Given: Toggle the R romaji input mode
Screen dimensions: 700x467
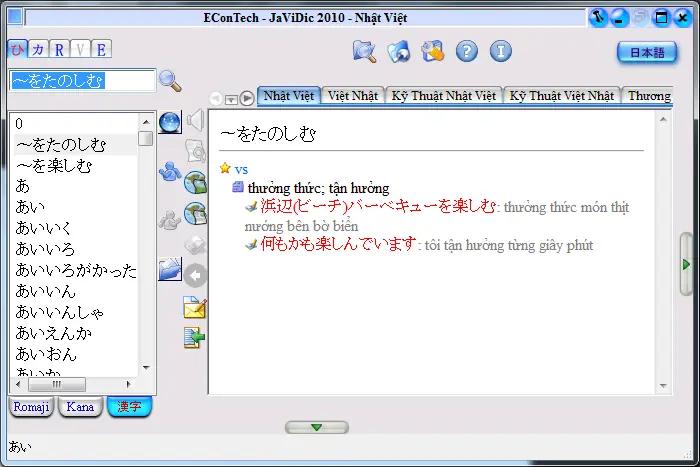Looking at the screenshot, I should click(x=59, y=49).
